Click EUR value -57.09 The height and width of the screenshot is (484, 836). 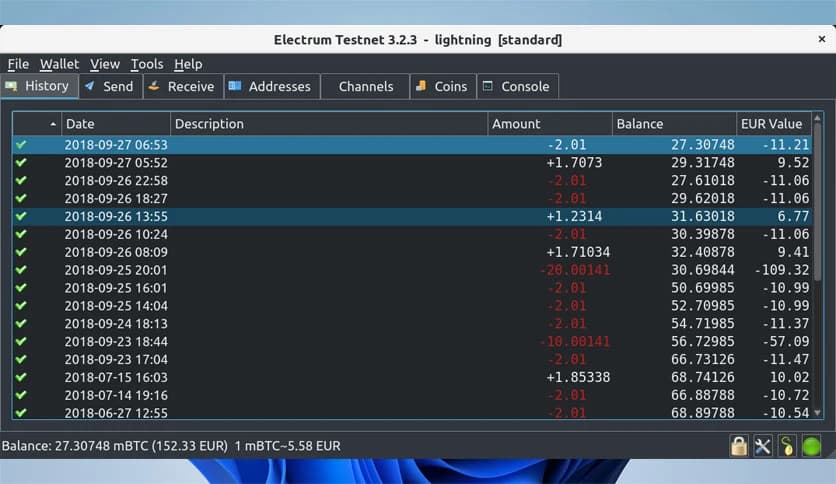pos(785,341)
